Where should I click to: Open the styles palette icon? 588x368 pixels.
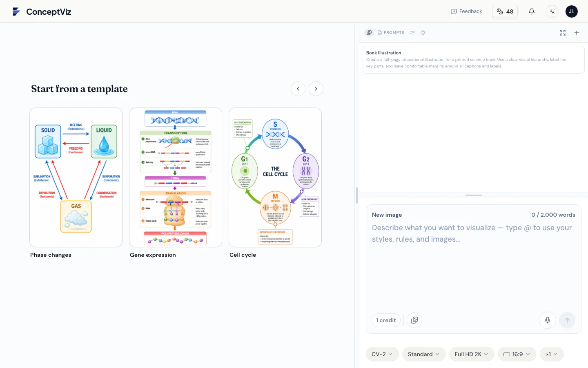click(423, 33)
